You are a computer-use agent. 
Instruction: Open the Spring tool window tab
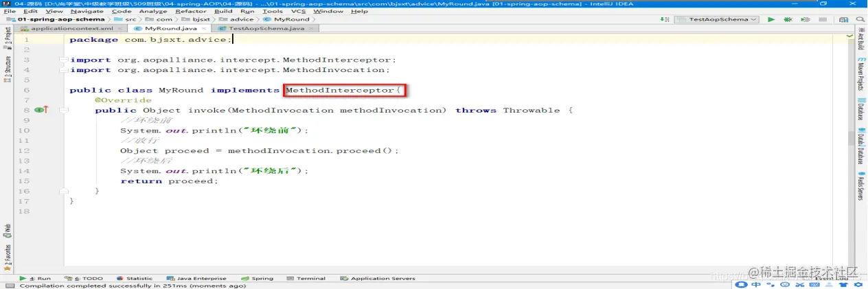[257, 279]
